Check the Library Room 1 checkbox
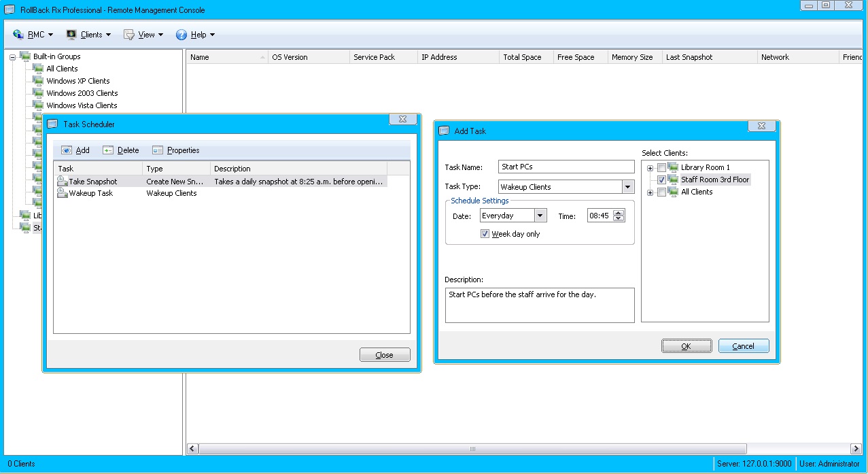Screen dimensions: 868x474 click(x=661, y=168)
